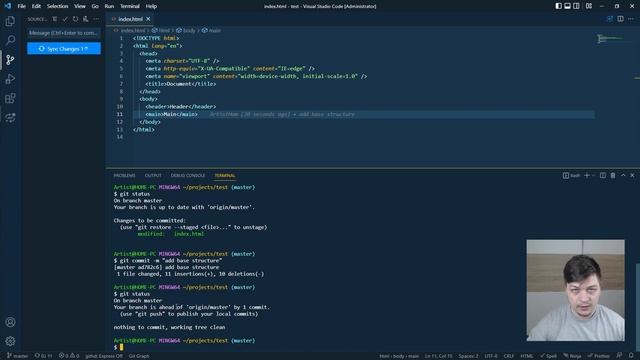Image resolution: width=640 pixels, height=360 pixels.
Task: Open the Explorer view in activity bar
Action: point(10,21)
